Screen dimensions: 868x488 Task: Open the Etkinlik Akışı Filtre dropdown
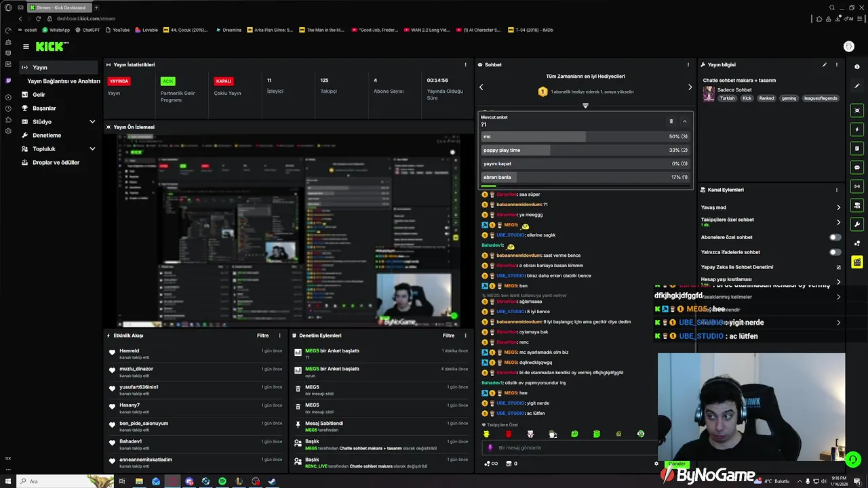coord(262,335)
